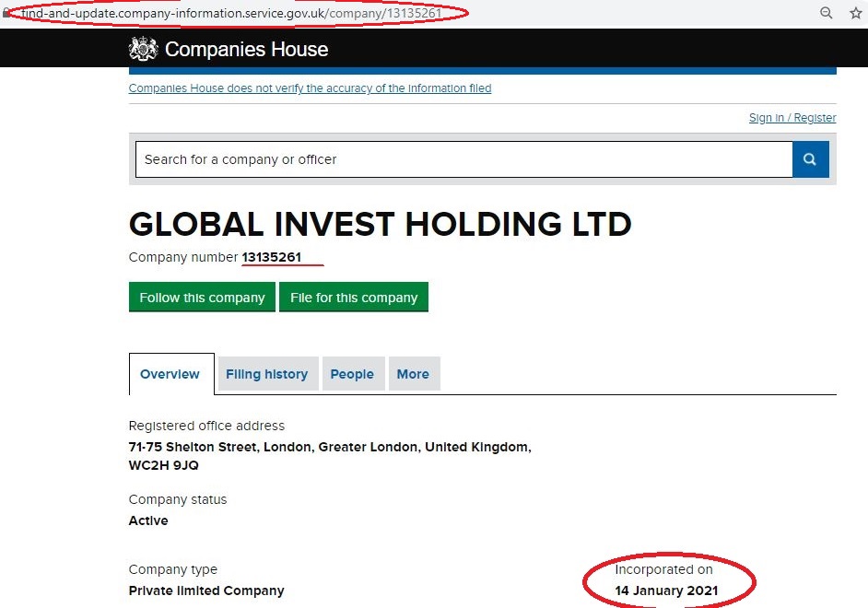
Task: Click the GLOBAL INVEST HOLDING LTD heading
Action: point(380,224)
